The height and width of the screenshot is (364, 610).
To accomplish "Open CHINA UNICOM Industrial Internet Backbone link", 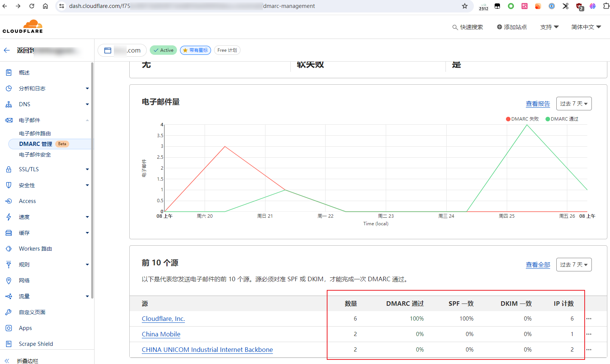I will pos(207,350).
